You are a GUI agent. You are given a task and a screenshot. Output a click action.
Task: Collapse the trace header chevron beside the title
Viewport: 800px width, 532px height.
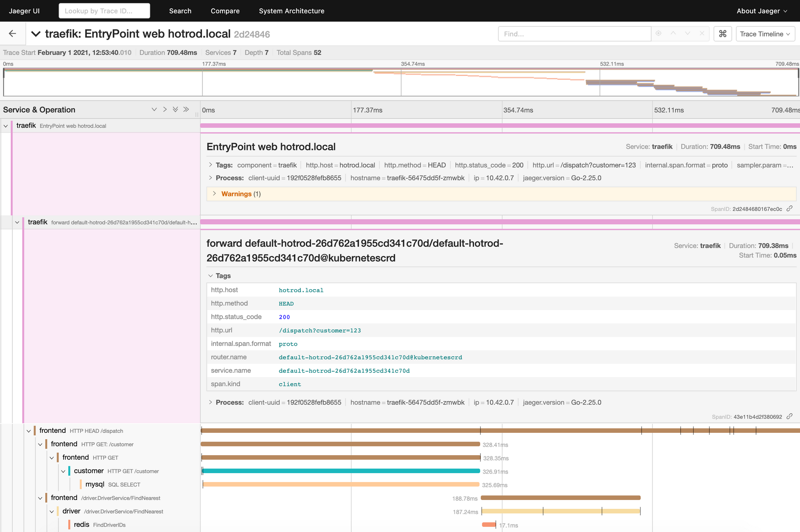point(36,34)
